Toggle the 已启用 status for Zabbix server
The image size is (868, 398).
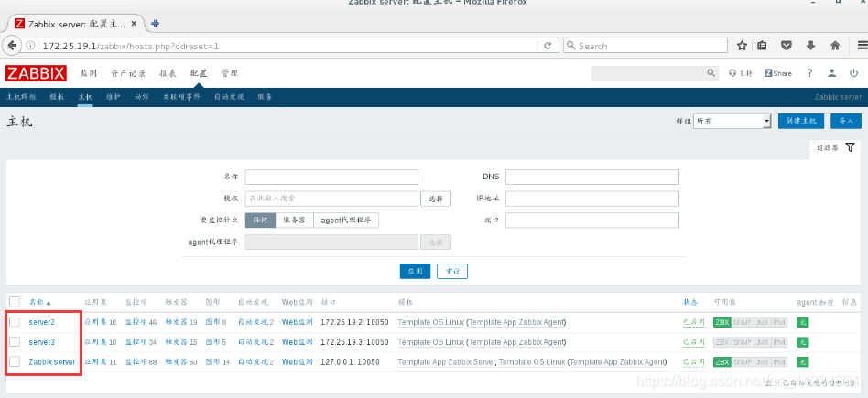[x=694, y=362]
